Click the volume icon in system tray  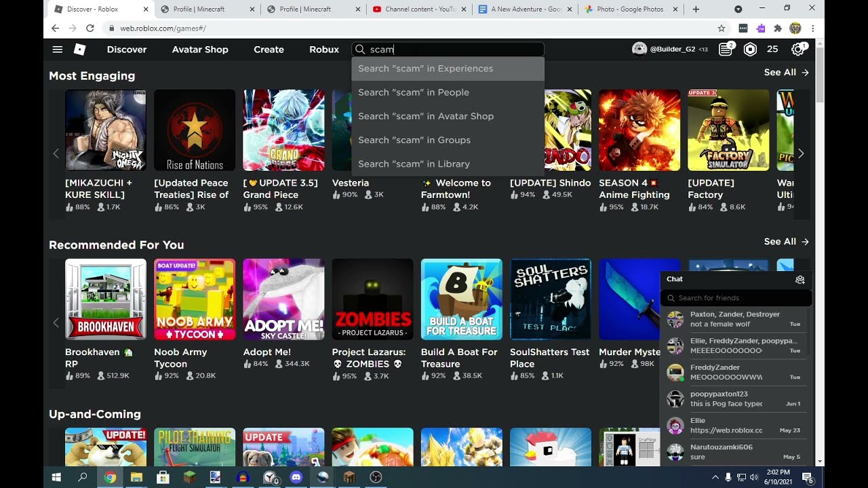[x=754, y=478]
